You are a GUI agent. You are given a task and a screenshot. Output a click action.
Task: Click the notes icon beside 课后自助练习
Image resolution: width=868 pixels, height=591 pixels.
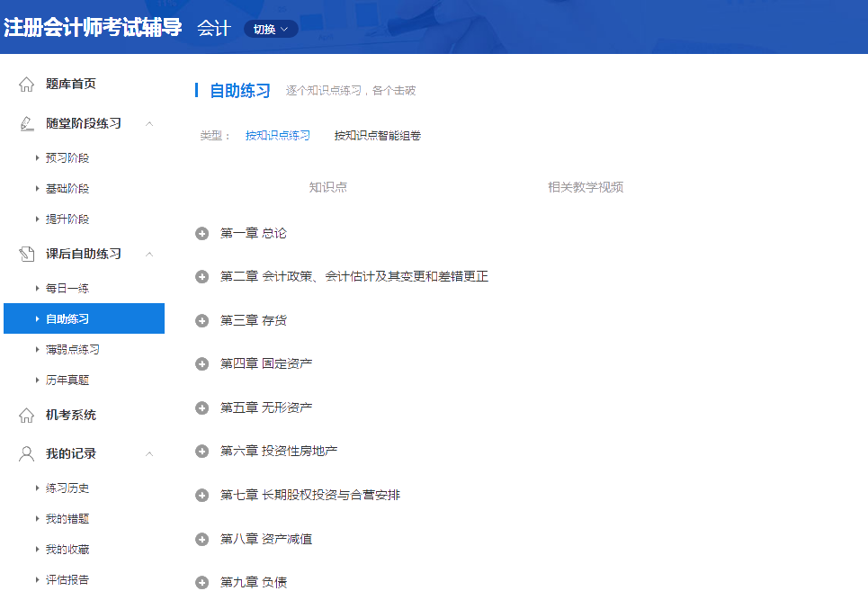tap(24, 254)
